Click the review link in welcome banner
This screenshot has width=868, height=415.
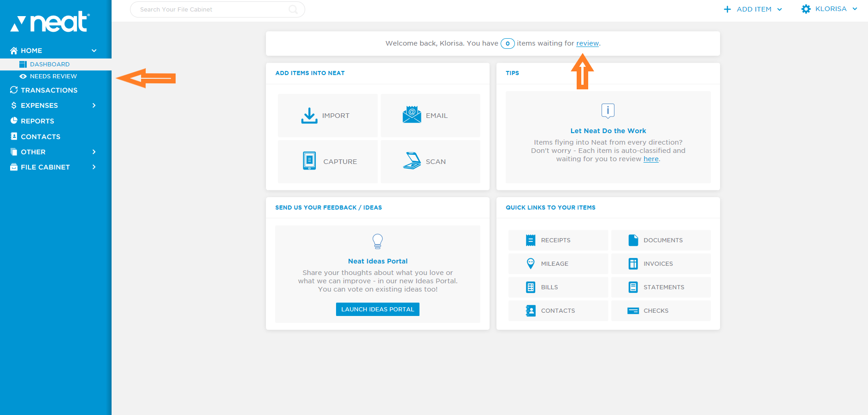(587, 43)
